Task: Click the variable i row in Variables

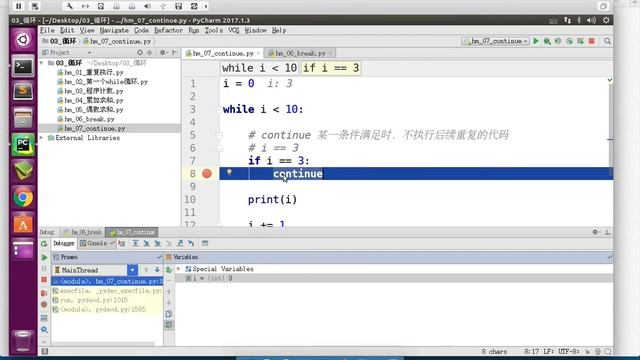Action: 394,278
